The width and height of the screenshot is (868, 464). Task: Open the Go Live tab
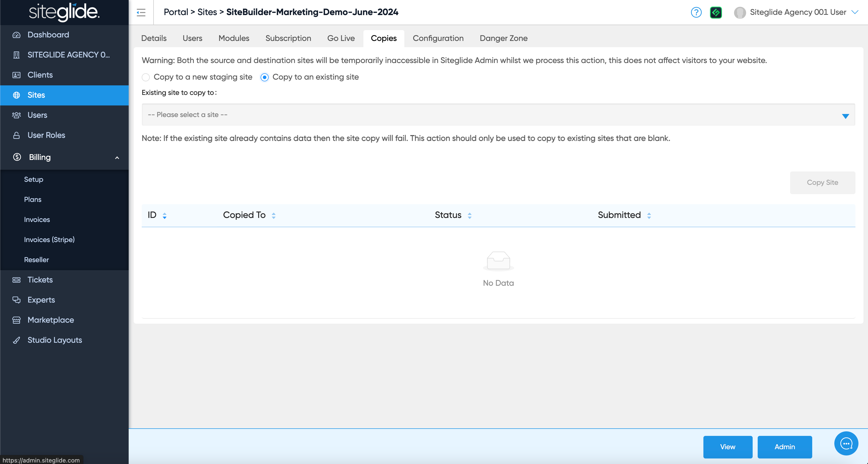(x=341, y=38)
